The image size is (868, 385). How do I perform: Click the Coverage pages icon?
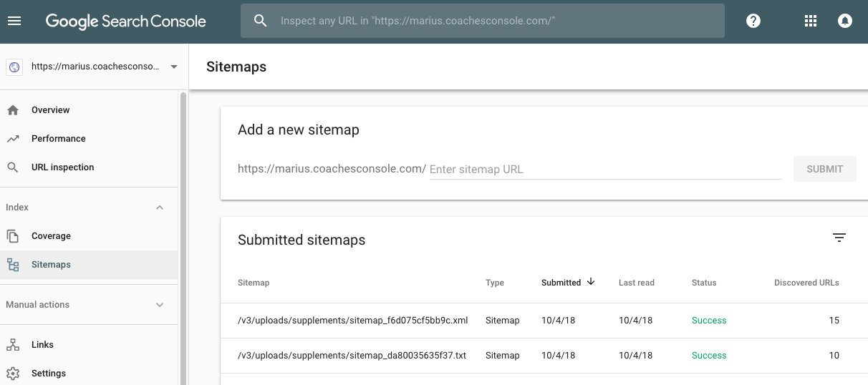[x=13, y=236]
